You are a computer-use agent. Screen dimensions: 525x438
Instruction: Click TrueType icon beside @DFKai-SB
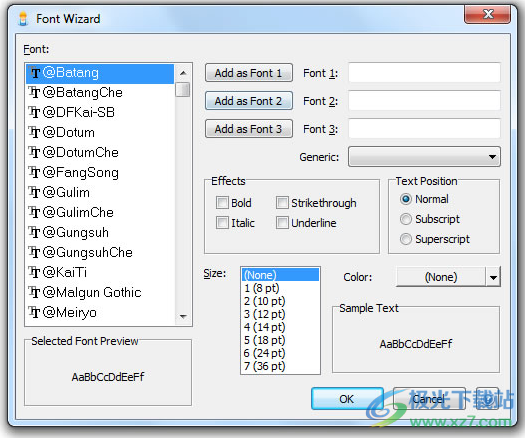(x=34, y=113)
